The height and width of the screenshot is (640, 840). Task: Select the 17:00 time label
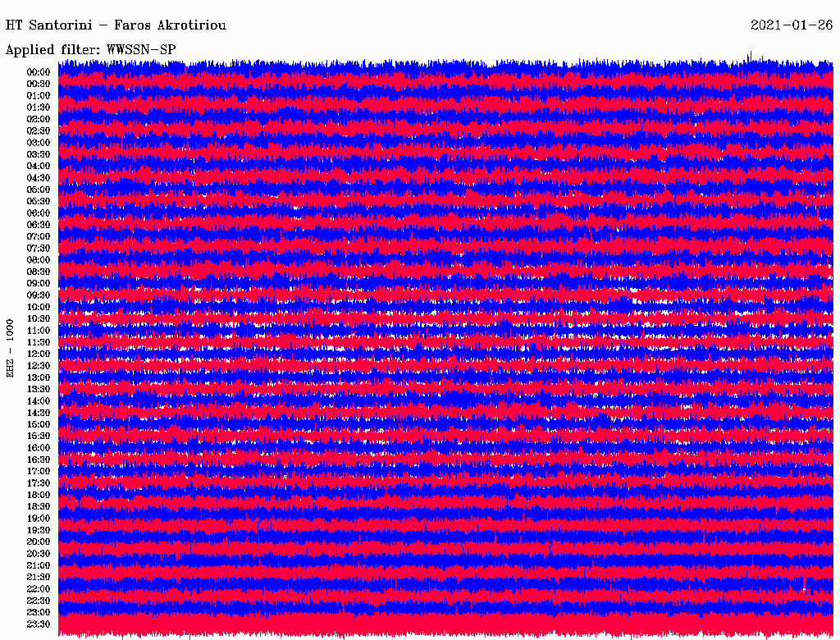pyautogui.click(x=39, y=472)
